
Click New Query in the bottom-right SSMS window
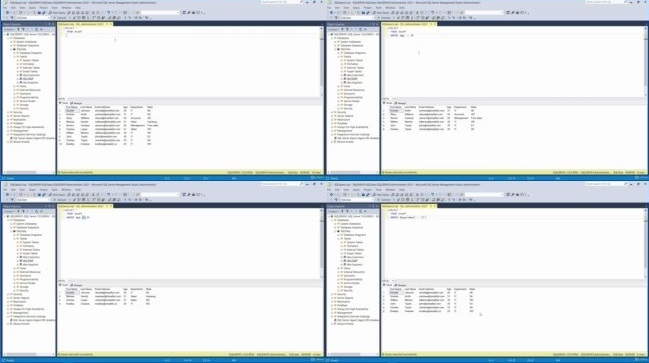(x=381, y=195)
